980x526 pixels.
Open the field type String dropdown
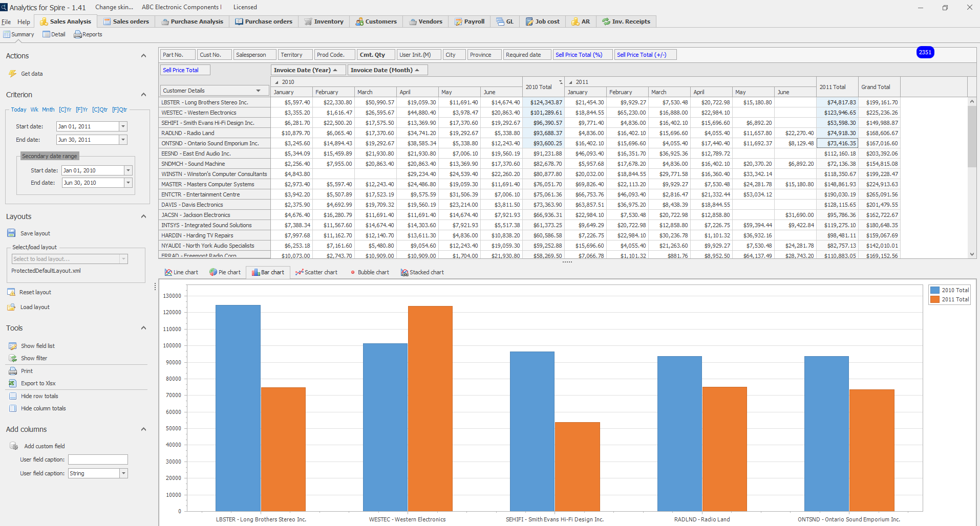(123, 473)
